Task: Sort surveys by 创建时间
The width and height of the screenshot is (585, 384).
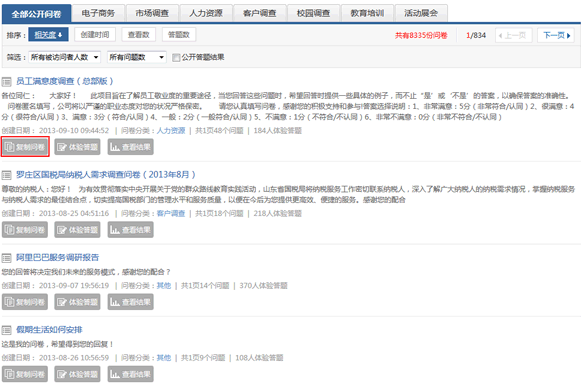Action: (x=95, y=35)
